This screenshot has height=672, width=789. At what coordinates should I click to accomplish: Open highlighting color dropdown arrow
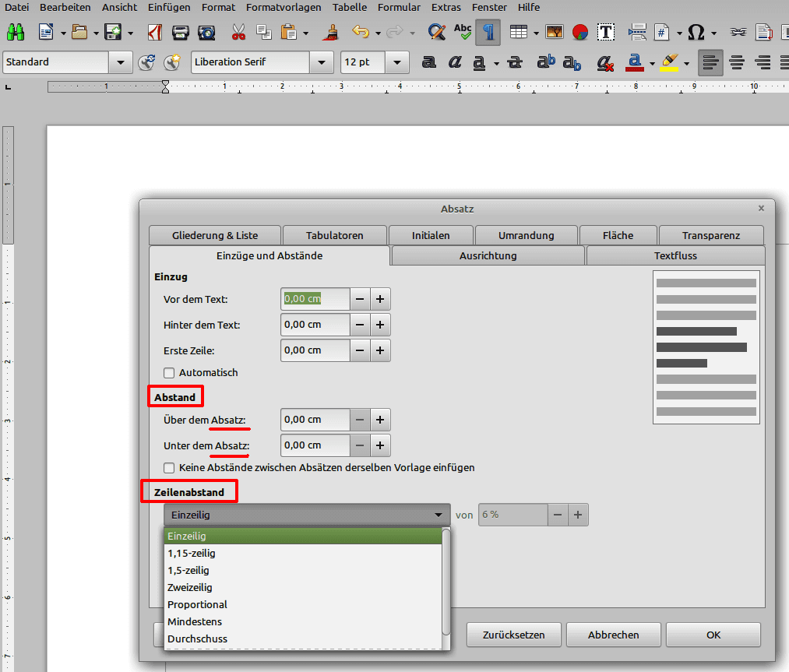coord(686,63)
